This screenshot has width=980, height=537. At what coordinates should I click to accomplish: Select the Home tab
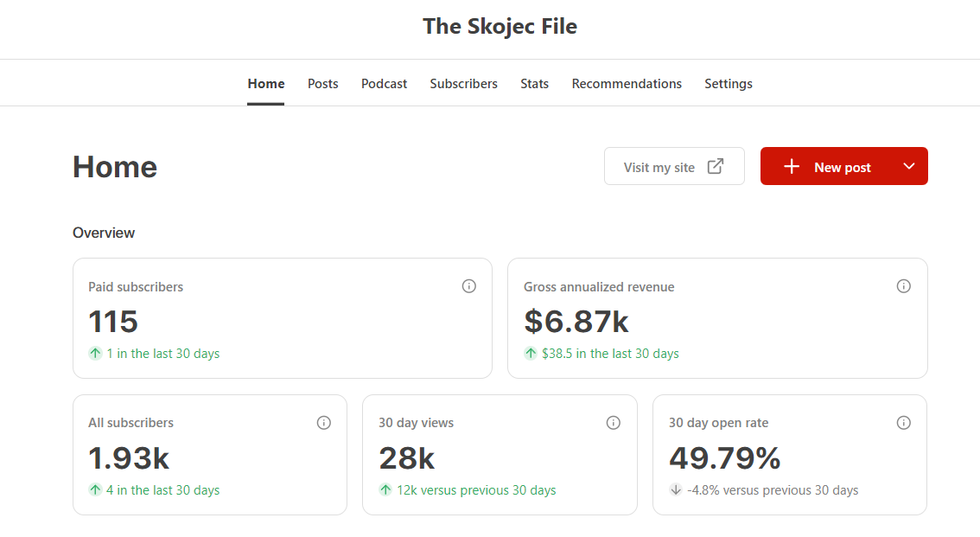pyautogui.click(x=265, y=84)
